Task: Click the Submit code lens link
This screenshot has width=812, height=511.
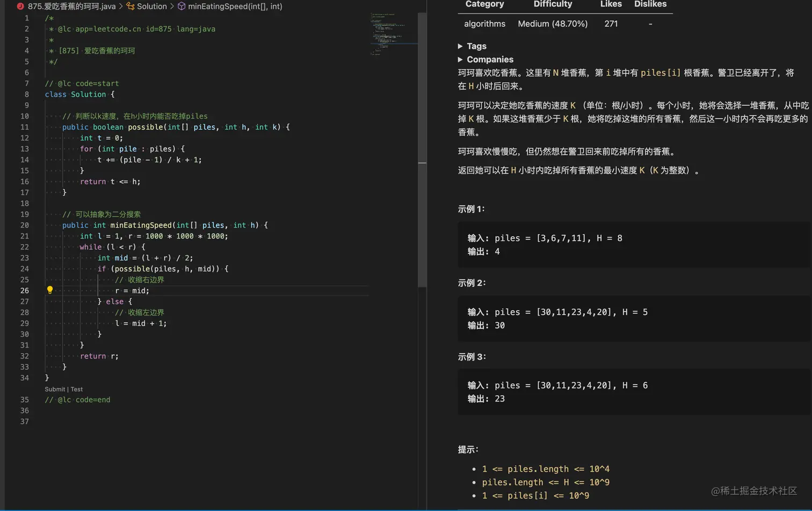Action: click(55, 389)
